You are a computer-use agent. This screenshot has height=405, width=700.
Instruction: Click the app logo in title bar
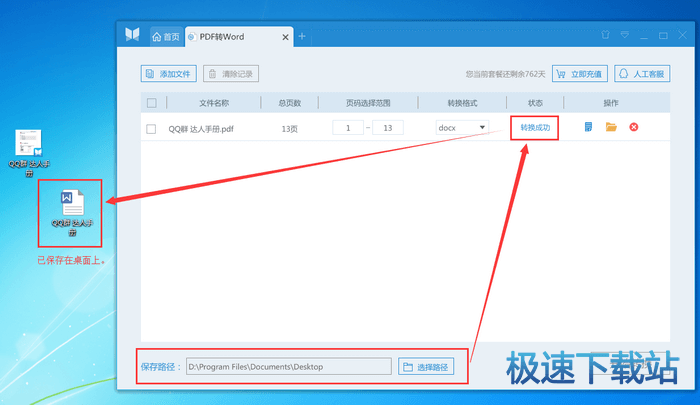(132, 34)
